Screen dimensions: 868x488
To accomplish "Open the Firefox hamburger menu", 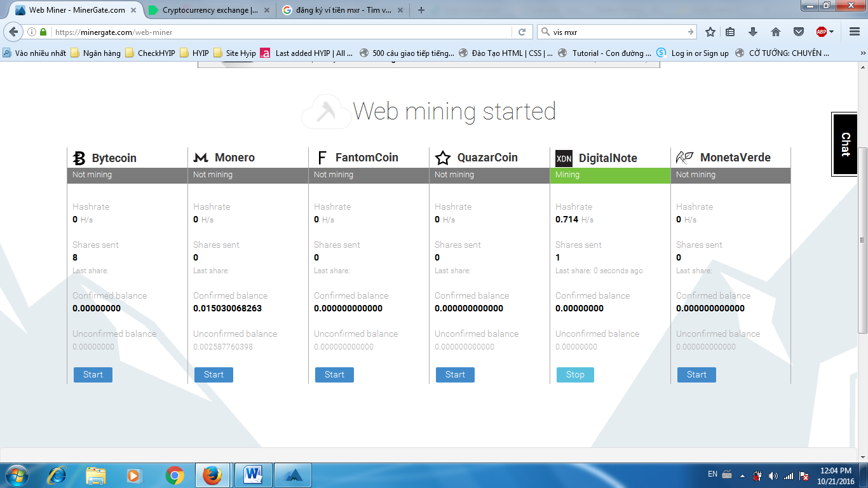I will [x=854, y=32].
